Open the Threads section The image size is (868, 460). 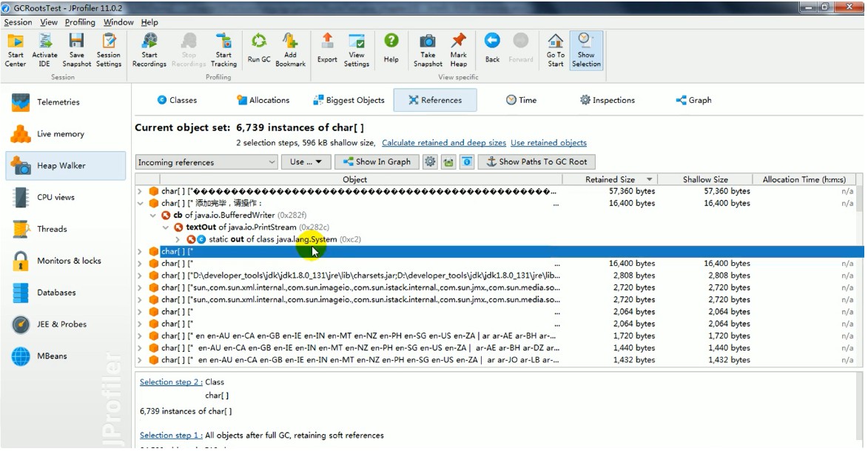[x=66, y=229]
